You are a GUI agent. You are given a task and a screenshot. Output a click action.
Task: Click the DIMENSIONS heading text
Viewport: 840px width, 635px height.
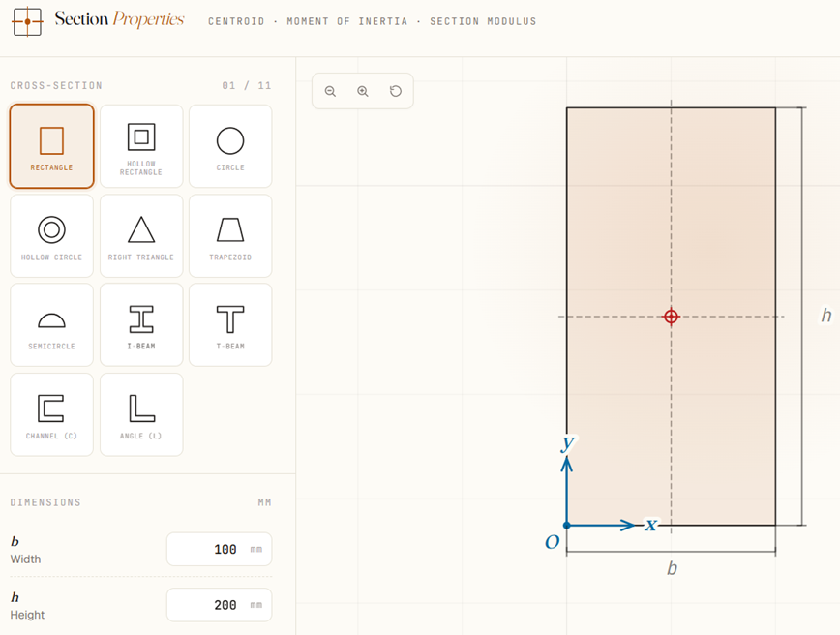45,502
